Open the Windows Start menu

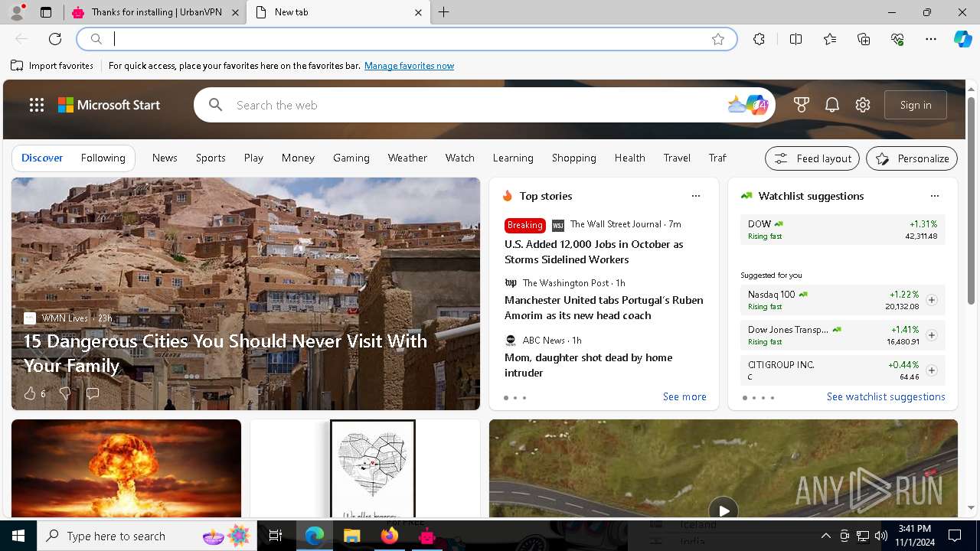[x=18, y=536]
